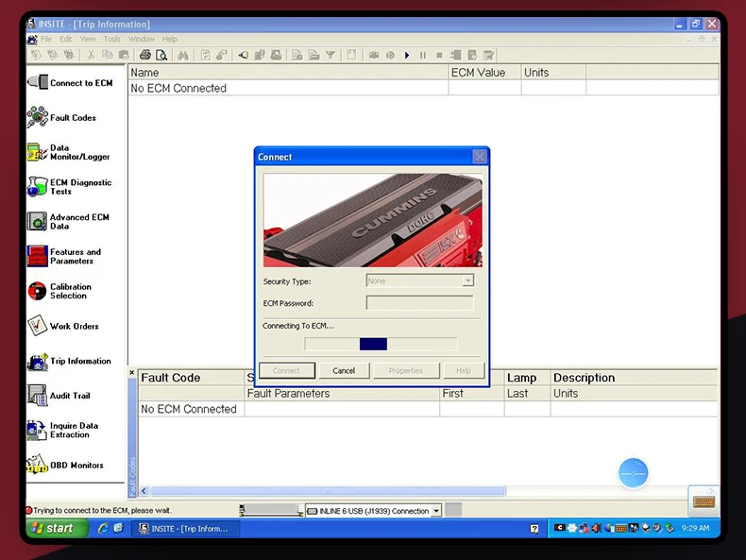The width and height of the screenshot is (746, 560).
Task: Click the top Units column header
Action: (x=553, y=73)
